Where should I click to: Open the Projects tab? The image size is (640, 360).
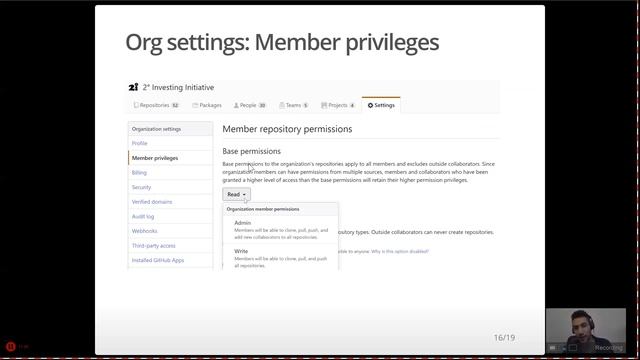coord(338,105)
